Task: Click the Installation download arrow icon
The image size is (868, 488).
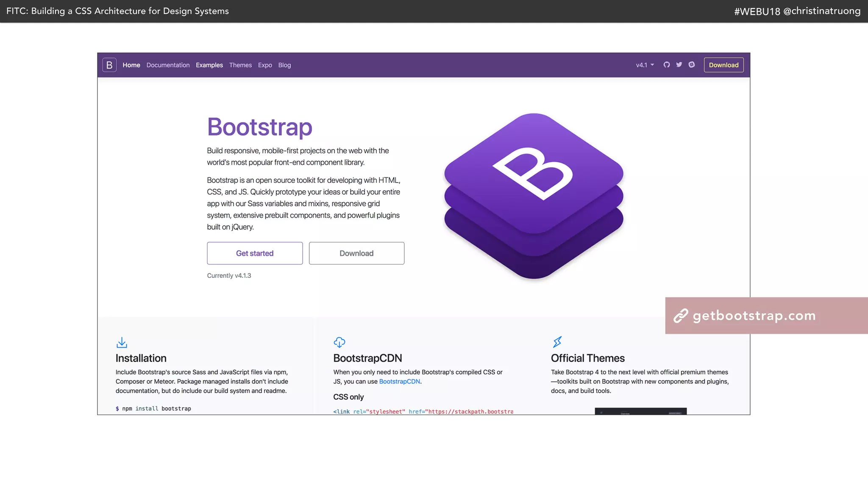Action: coord(122,342)
